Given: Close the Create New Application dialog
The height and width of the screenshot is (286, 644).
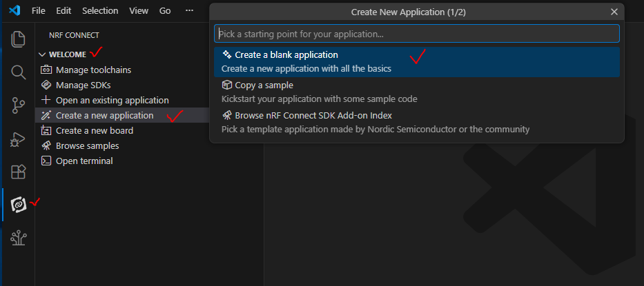Looking at the screenshot, I should [614, 12].
